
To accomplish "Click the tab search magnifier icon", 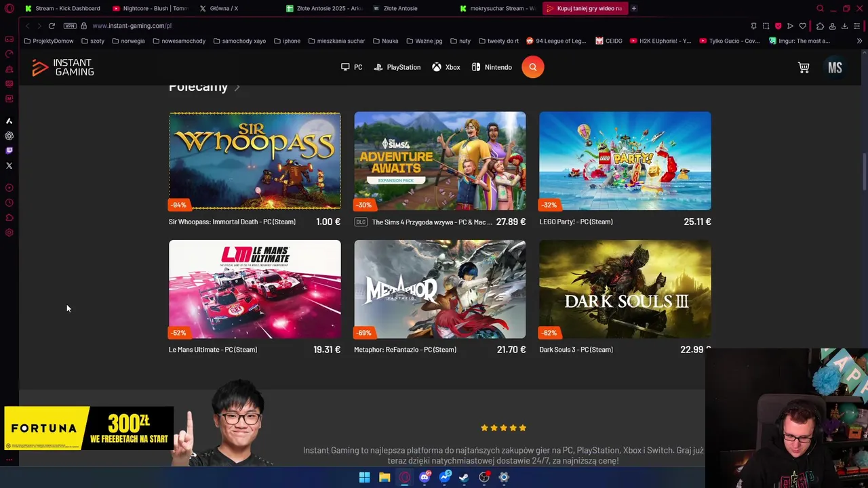I will click(x=820, y=8).
